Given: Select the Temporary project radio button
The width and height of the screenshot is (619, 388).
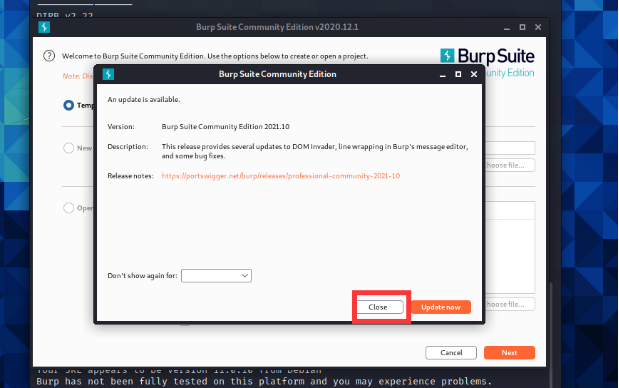Looking at the screenshot, I should click(x=69, y=105).
